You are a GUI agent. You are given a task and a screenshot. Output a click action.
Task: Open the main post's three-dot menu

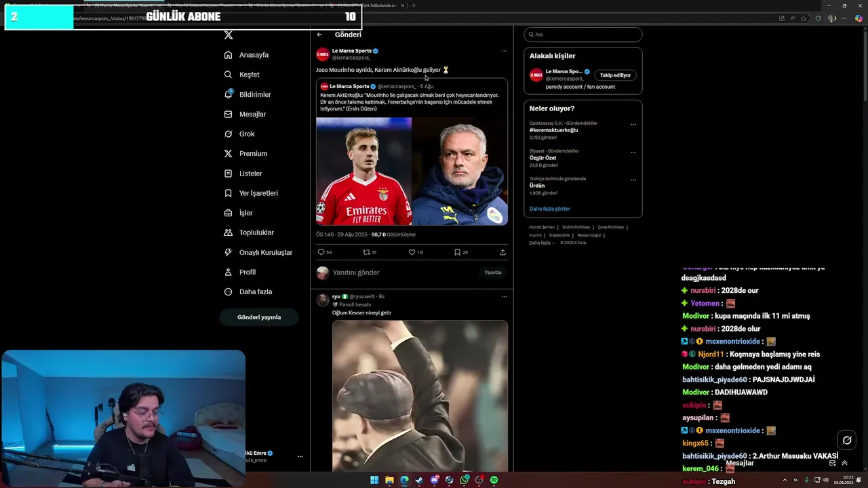(x=504, y=51)
